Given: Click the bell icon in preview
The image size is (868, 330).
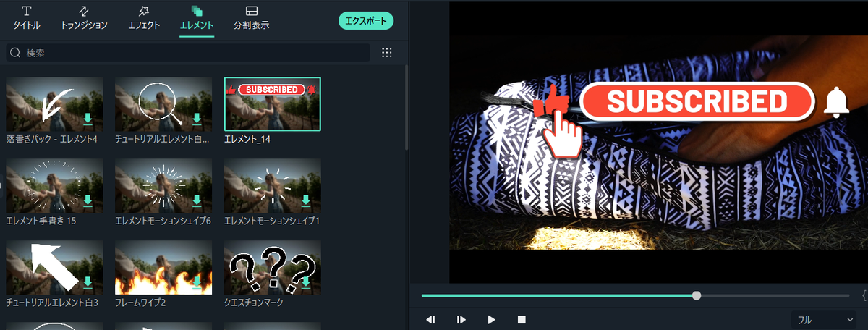Looking at the screenshot, I should click(x=838, y=102).
